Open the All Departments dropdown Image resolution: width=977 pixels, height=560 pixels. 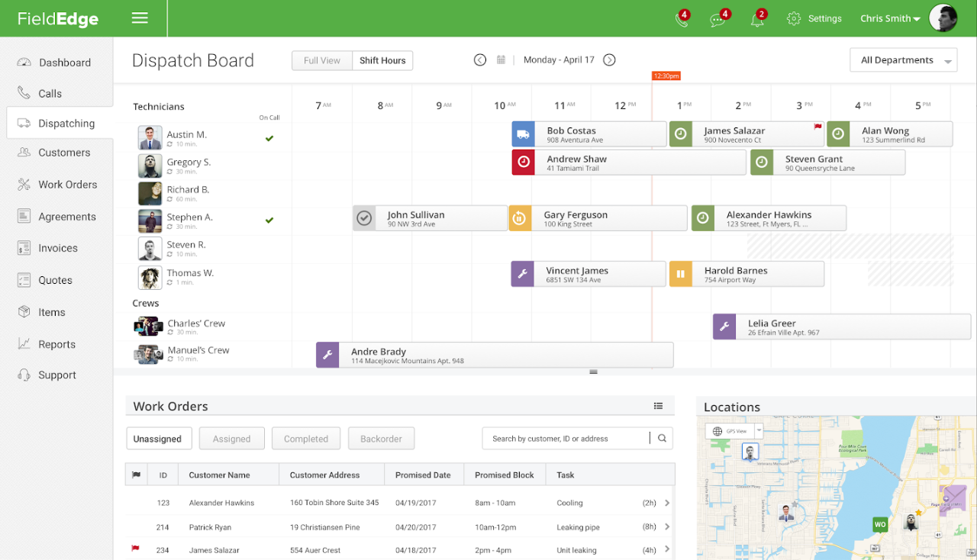click(903, 60)
